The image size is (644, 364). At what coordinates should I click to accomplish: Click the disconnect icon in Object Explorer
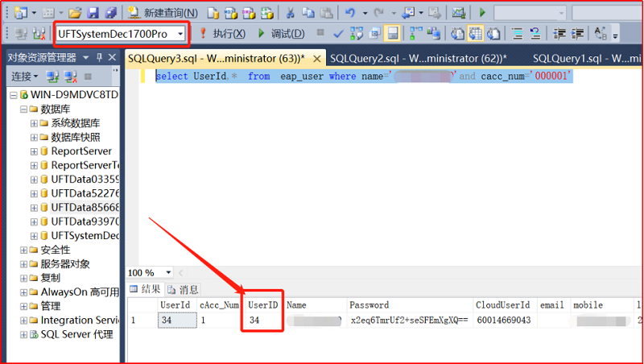tap(70, 77)
